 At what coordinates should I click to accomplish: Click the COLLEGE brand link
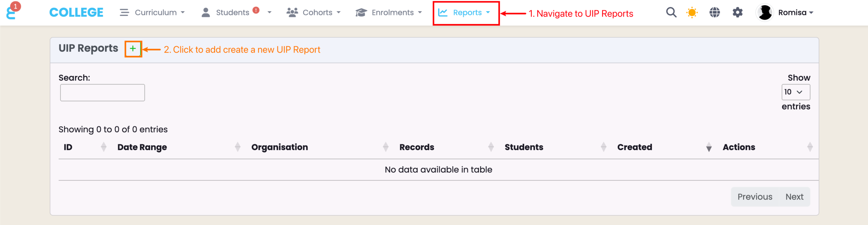(76, 13)
